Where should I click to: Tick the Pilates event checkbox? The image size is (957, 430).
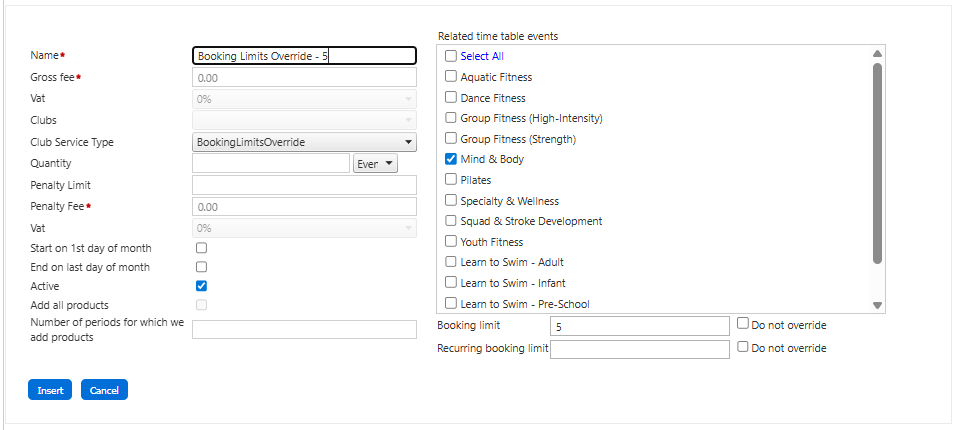(451, 180)
